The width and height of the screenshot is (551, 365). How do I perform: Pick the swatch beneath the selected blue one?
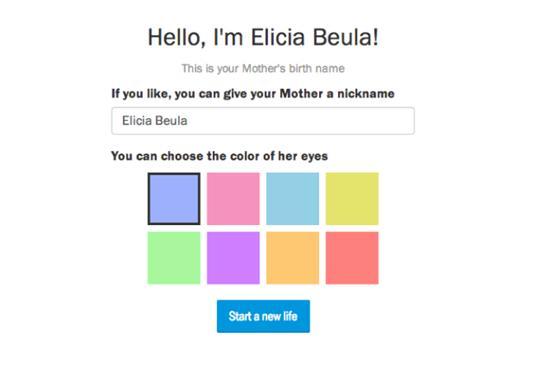tap(174, 258)
